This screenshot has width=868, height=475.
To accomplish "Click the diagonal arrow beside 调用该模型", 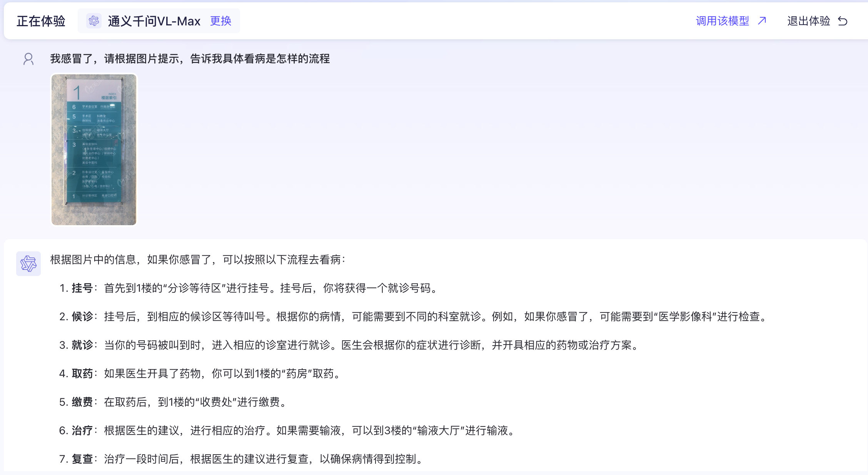I will pos(762,21).
